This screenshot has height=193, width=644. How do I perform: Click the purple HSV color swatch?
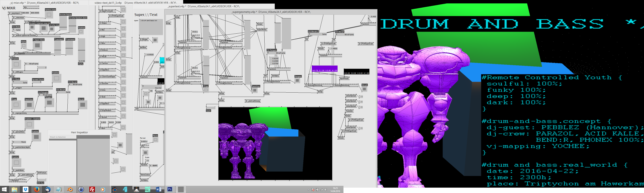pos(325,69)
